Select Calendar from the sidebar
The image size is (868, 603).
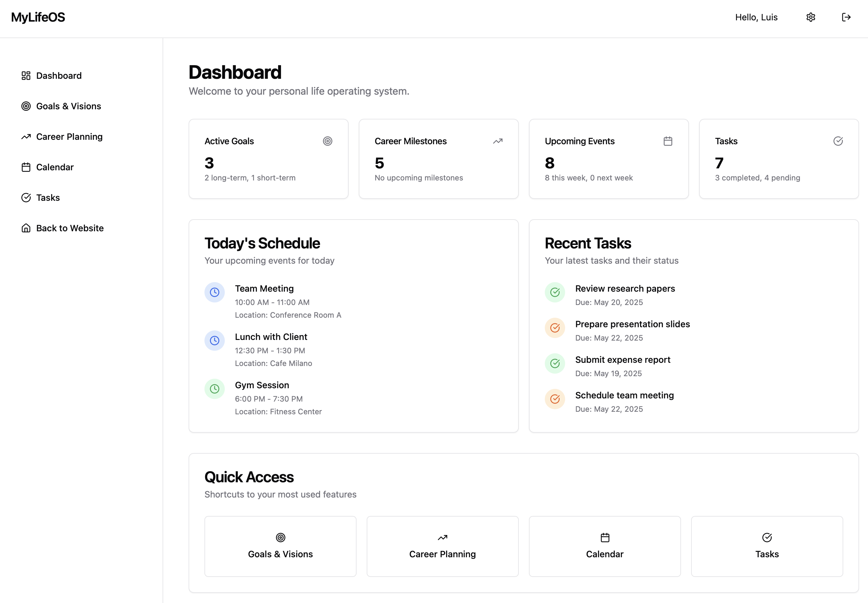(55, 167)
